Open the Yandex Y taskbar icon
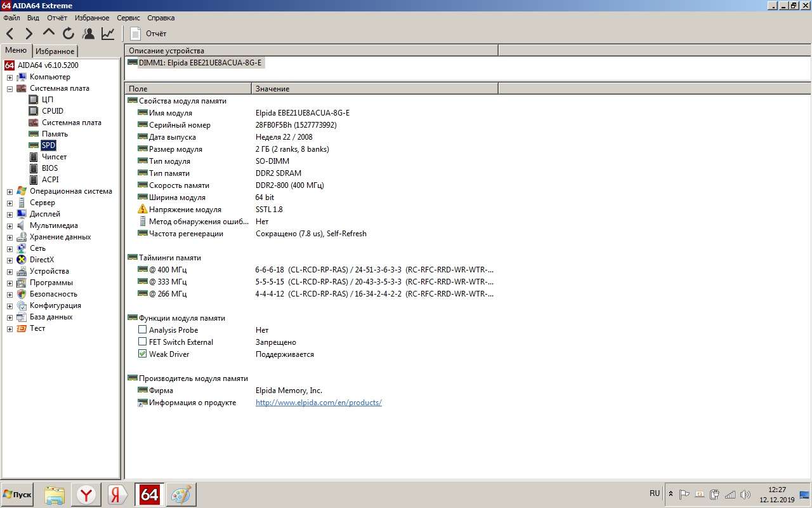The height and width of the screenshot is (508, 812). point(86,495)
